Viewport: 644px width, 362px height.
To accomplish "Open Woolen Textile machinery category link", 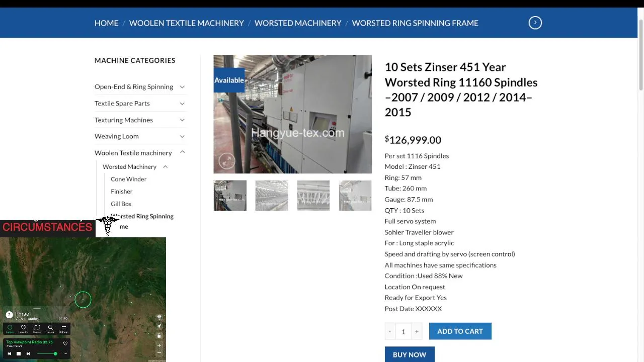I will pos(133,153).
